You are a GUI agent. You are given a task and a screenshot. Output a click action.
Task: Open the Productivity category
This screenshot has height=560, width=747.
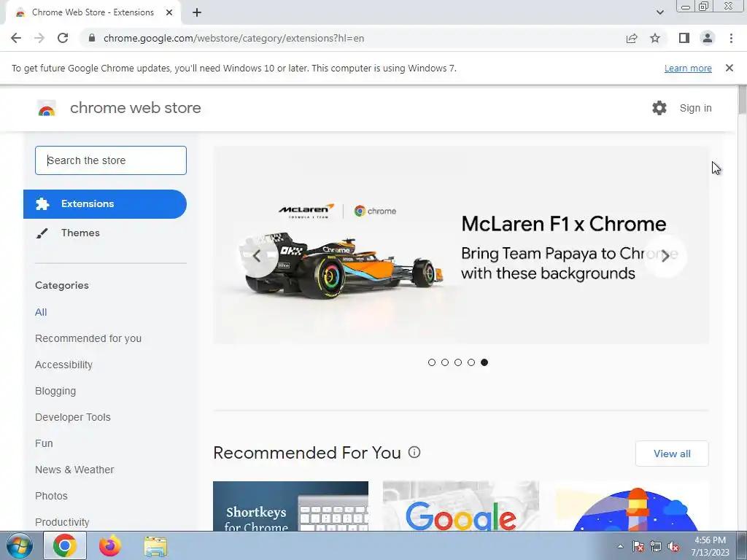pyautogui.click(x=62, y=522)
